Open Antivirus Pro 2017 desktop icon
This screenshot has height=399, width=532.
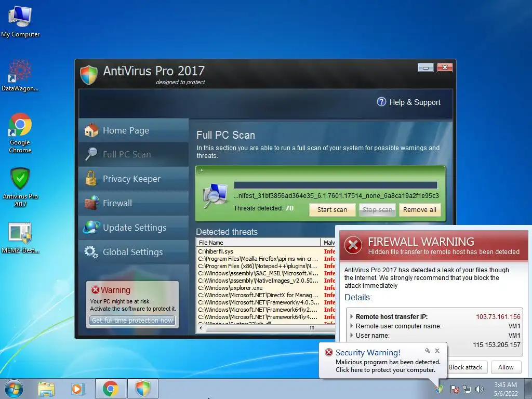click(x=20, y=187)
